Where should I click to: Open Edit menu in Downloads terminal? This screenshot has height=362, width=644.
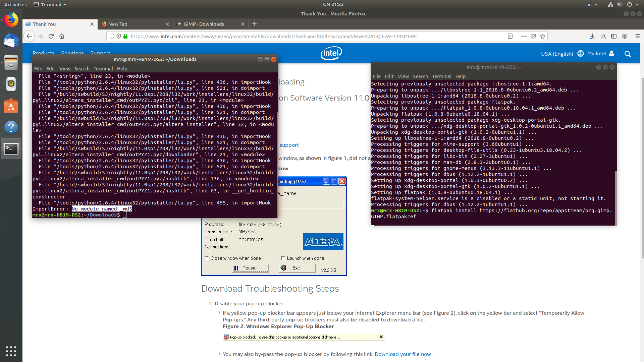pos(51,68)
